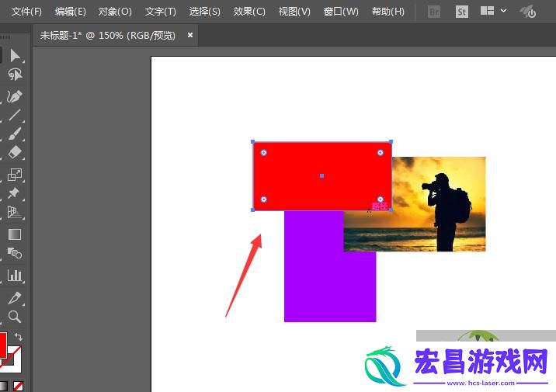Switch to the 未标题-1* document tab
Image resolution: width=556 pixels, height=392 pixels.
point(107,36)
